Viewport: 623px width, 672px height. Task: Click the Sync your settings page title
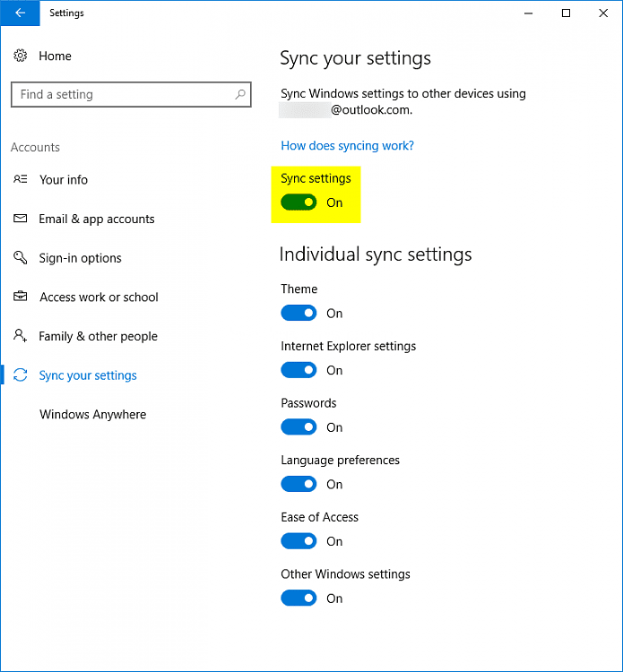click(356, 59)
